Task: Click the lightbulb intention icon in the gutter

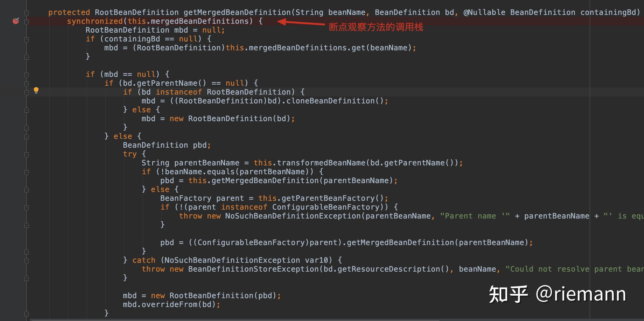Action: pyautogui.click(x=36, y=90)
